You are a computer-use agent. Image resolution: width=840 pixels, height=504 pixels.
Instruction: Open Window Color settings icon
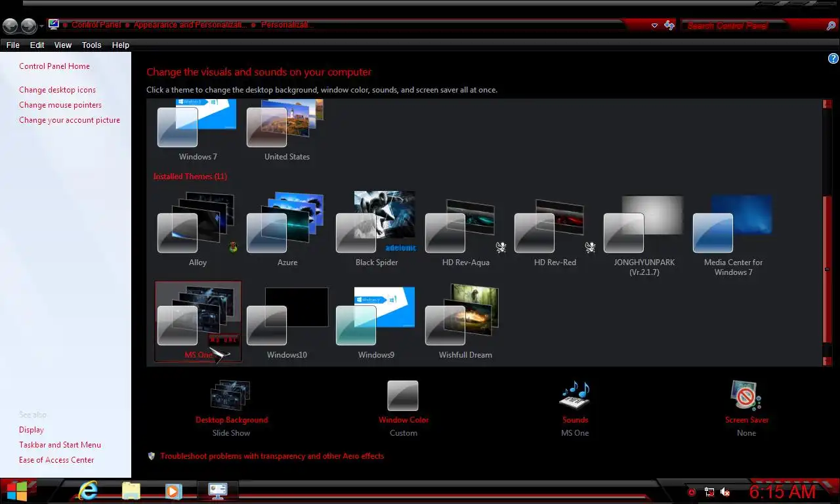(x=403, y=396)
